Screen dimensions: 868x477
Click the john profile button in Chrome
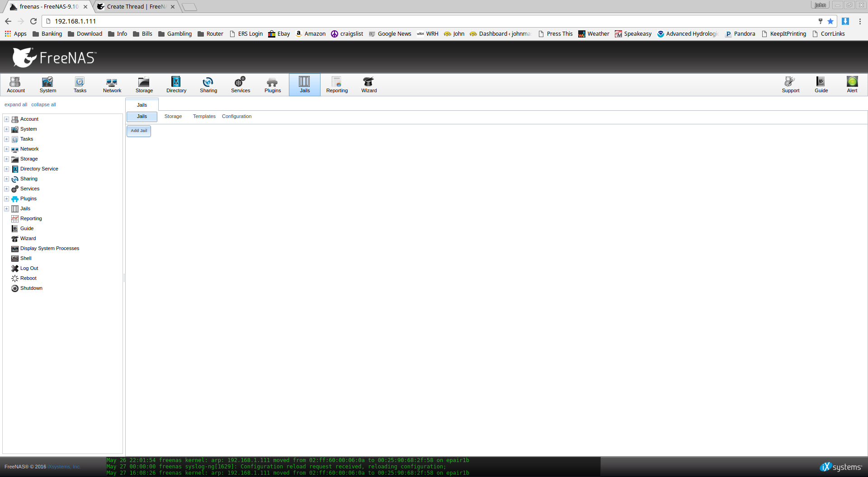tap(820, 5)
